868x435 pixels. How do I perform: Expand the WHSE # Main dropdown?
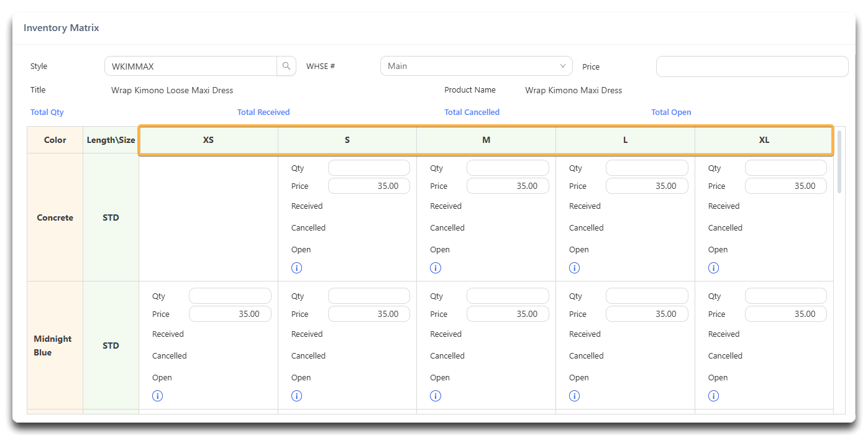(x=477, y=66)
